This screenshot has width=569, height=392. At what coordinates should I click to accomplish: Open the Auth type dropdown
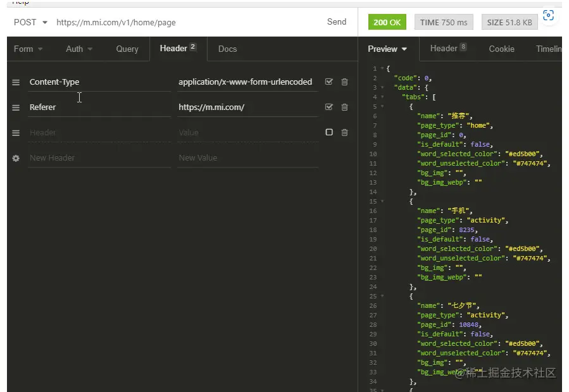(78, 49)
